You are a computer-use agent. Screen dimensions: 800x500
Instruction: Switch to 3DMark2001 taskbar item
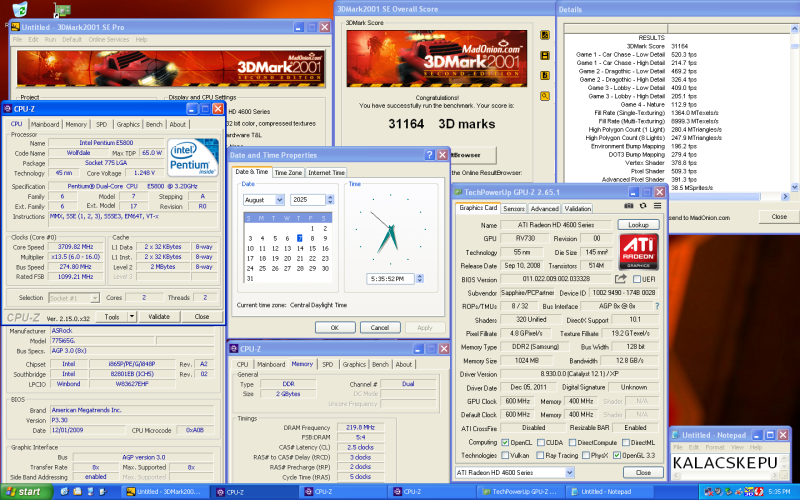point(164,492)
